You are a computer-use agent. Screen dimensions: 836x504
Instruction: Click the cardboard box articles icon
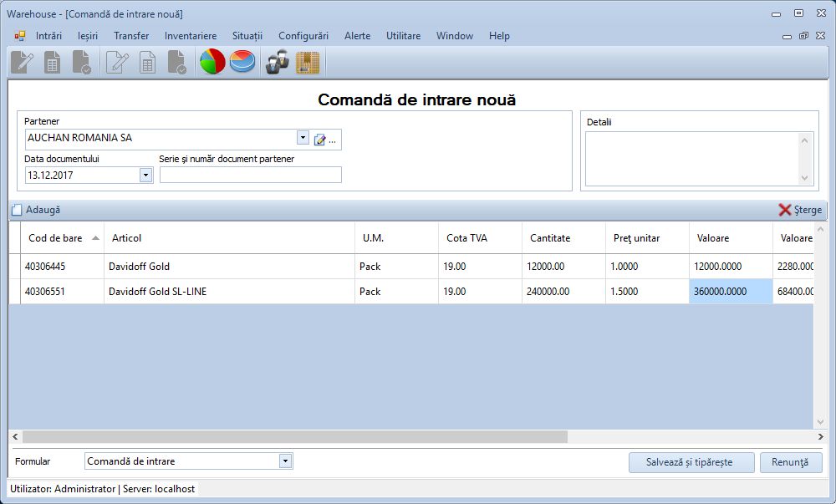pos(308,63)
